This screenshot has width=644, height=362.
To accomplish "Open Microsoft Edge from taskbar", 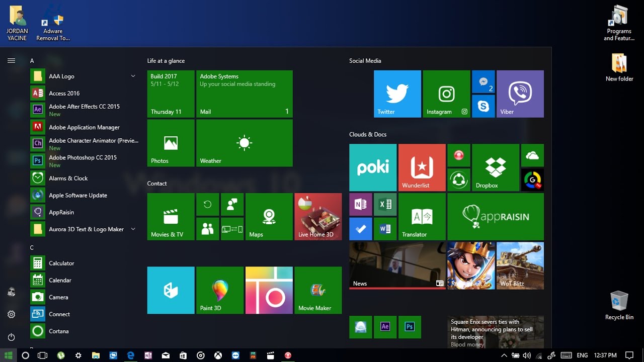I will tap(130, 355).
